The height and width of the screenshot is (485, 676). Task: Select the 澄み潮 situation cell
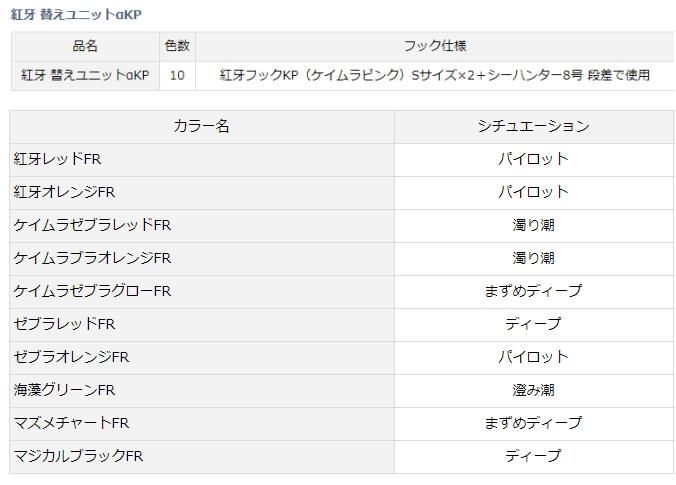pos(533,390)
